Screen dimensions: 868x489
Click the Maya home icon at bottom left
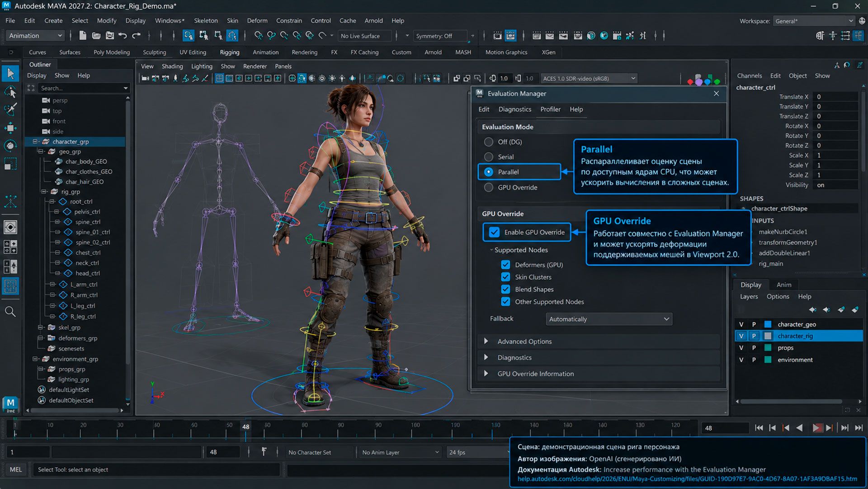(x=10, y=404)
